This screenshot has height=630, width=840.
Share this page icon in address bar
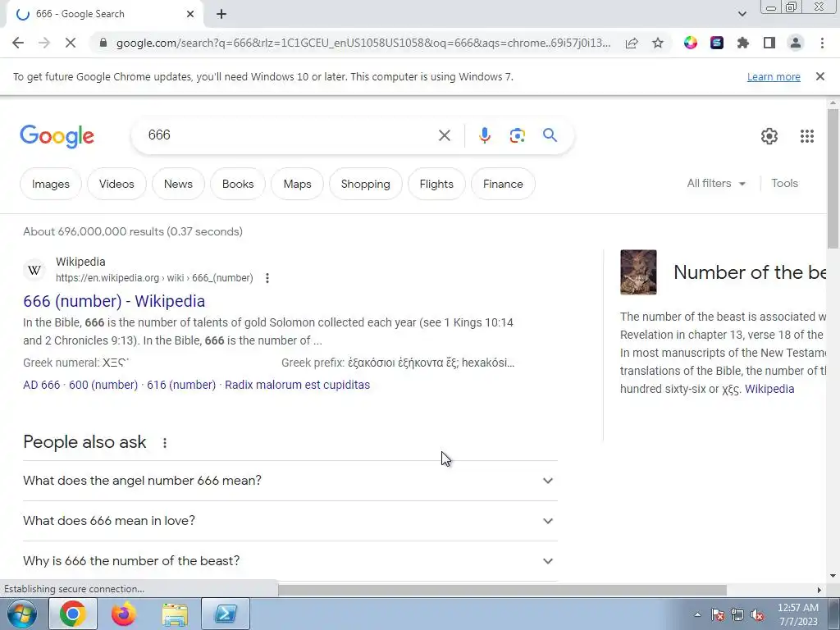tap(632, 43)
